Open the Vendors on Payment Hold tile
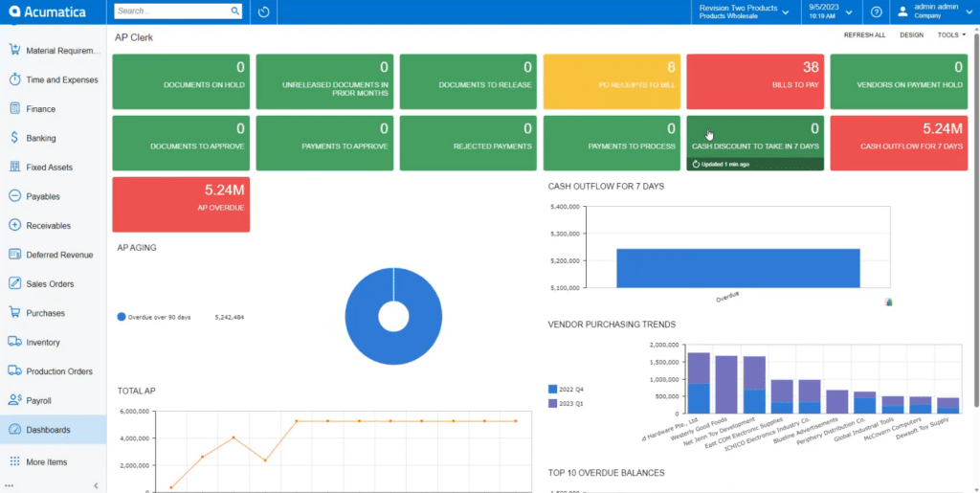980x493 pixels. tap(899, 81)
